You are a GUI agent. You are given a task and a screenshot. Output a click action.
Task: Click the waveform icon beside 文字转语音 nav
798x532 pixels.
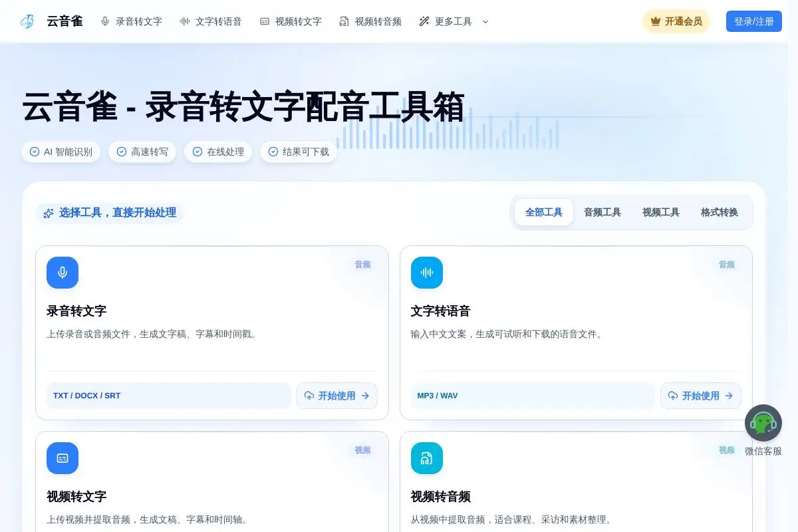[185, 21]
